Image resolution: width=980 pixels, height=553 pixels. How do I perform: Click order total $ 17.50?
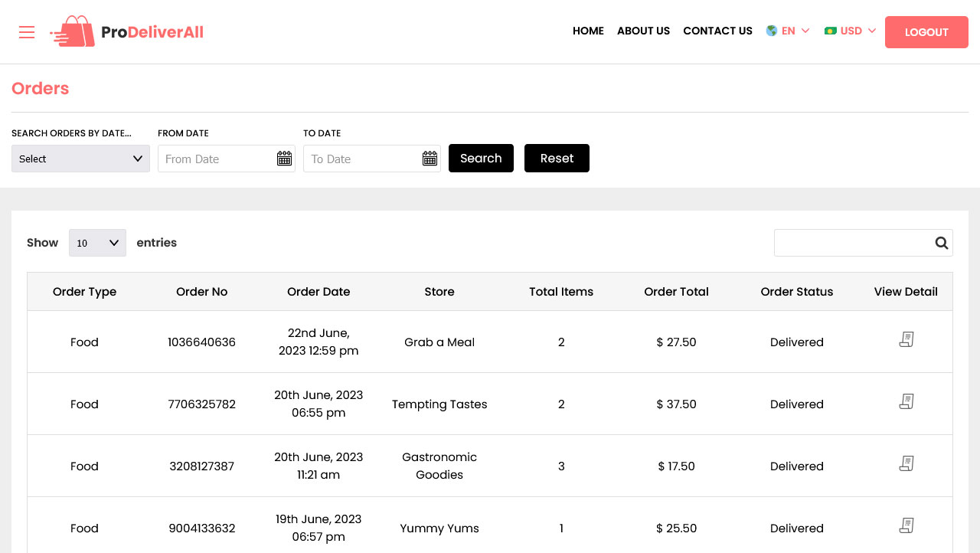point(676,466)
